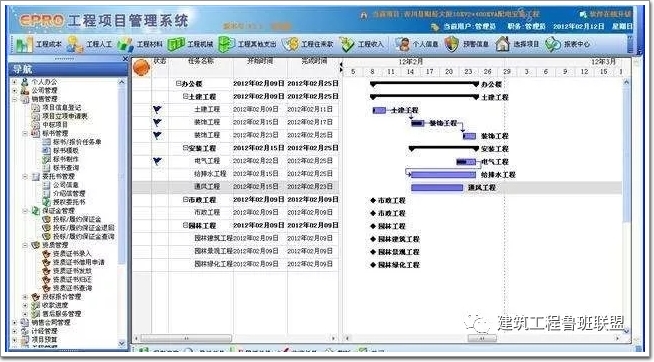This screenshot has width=654, height=362.
Task: Expand the 个人办公 navigation node
Action: pos(15,82)
